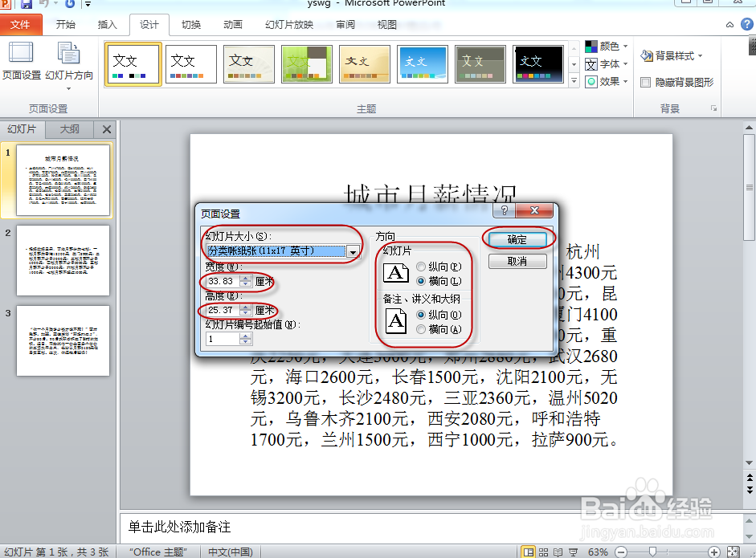This screenshot has width=756, height=558.
Task: Switch to Slide Sorter view in status bar
Action: 543,552
